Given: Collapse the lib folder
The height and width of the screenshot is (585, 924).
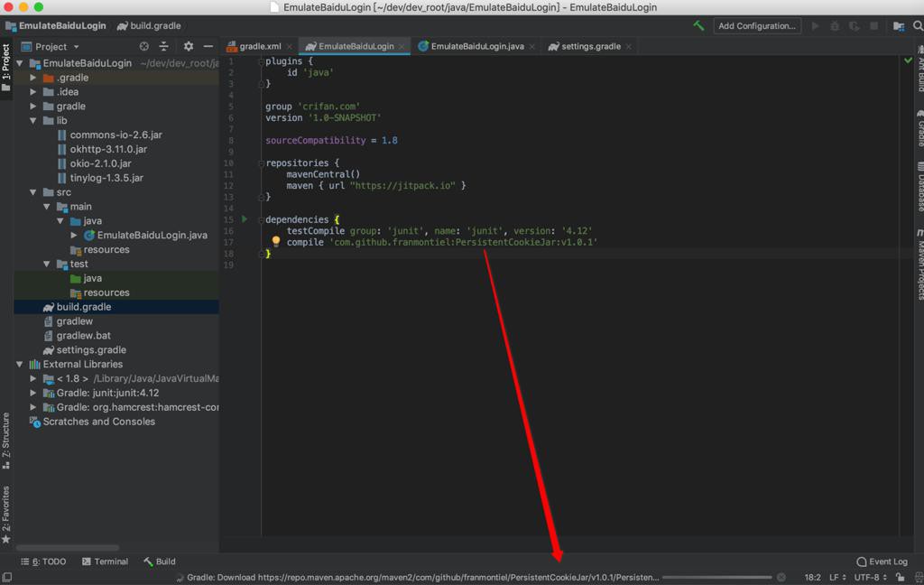Looking at the screenshot, I should (x=33, y=120).
